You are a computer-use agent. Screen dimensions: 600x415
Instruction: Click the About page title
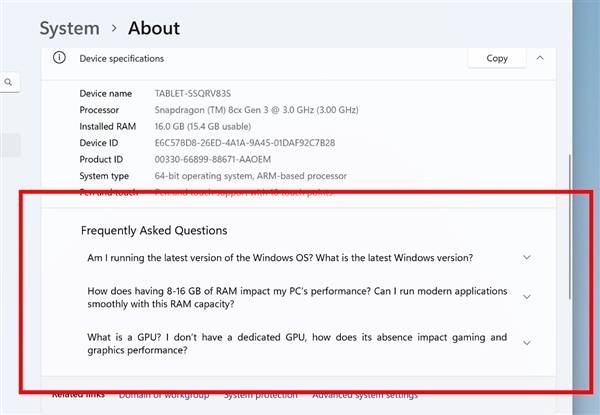pyautogui.click(x=154, y=28)
